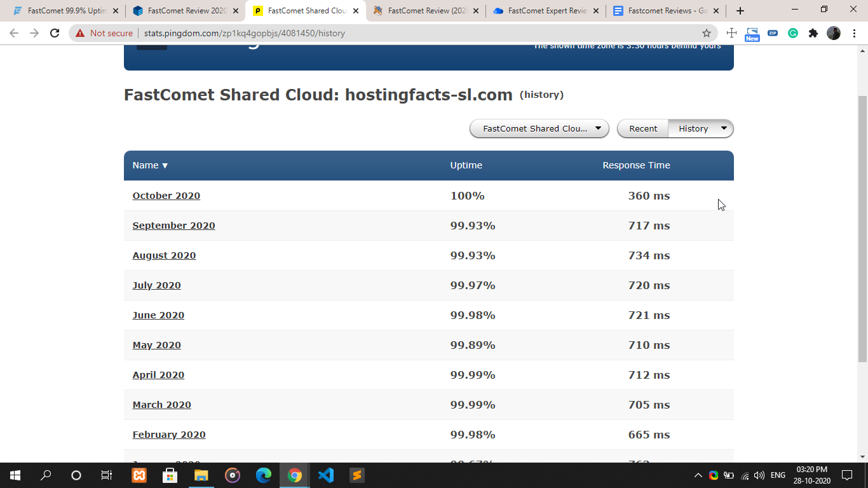Reload the current page
This screenshot has width=868, height=488.
tap(55, 33)
